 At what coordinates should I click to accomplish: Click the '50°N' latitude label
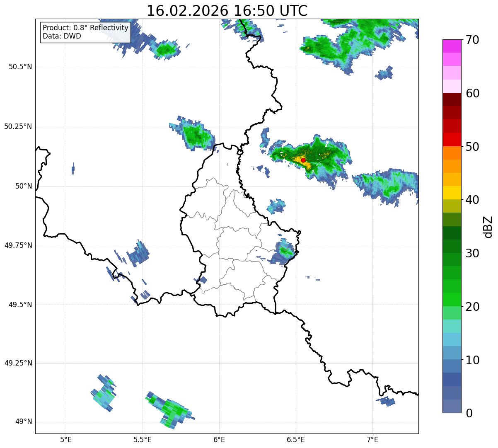(24, 186)
